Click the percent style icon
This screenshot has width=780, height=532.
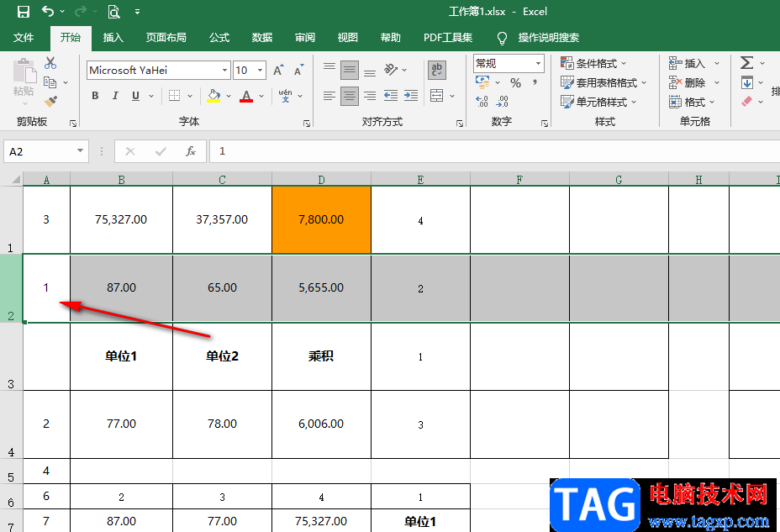tap(516, 83)
